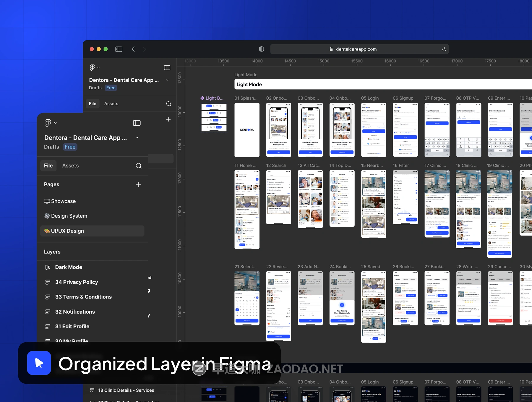The width and height of the screenshot is (532, 402).
Task: Click the blue cursor icon in the banner
Action: [39, 363]
